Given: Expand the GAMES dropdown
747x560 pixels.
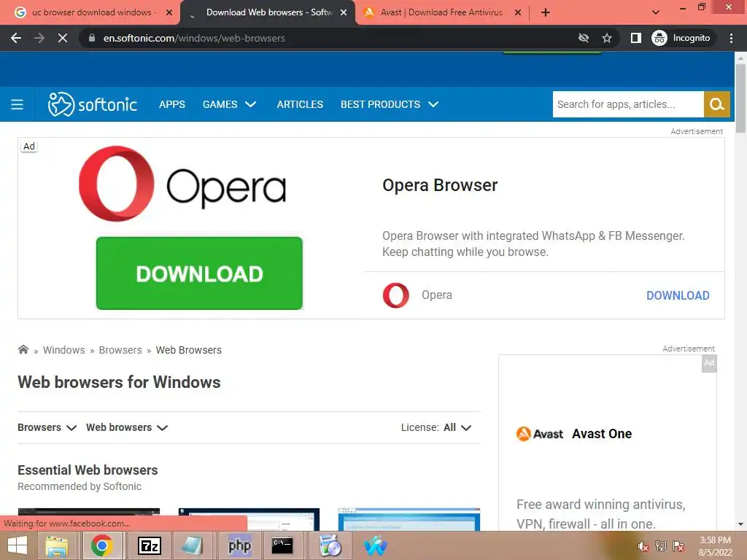Looking at the screenshot, I should pos(229,104).
